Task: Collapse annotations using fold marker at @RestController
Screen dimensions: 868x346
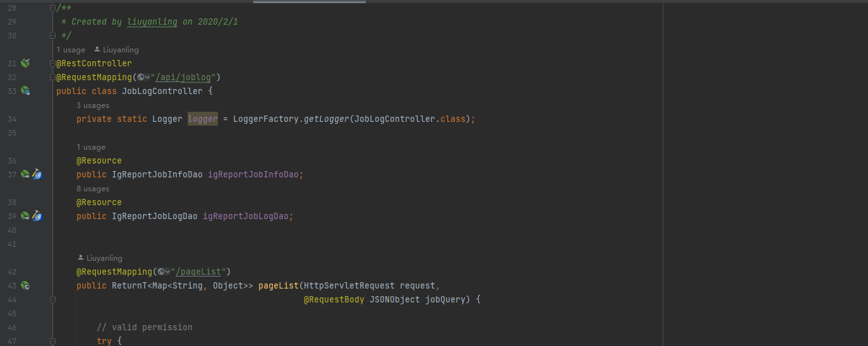Action: click(x=53, y=63)
